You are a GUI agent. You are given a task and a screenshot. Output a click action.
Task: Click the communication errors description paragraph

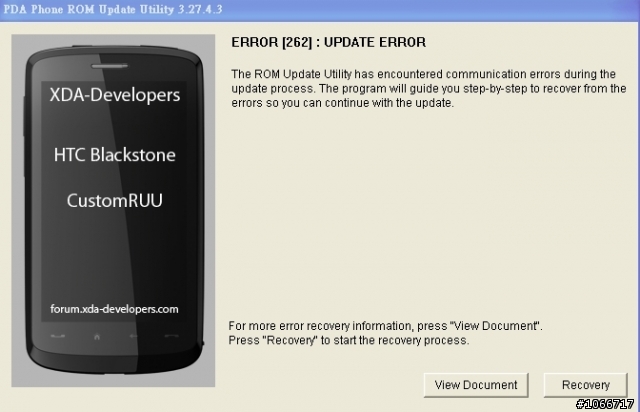click(429, 88)
